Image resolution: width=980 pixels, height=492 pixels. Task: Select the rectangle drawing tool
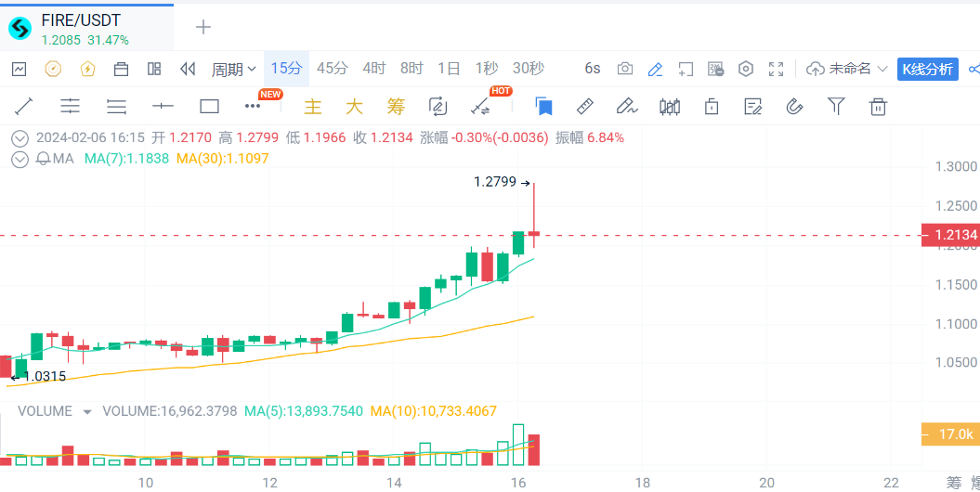(209, 107)
